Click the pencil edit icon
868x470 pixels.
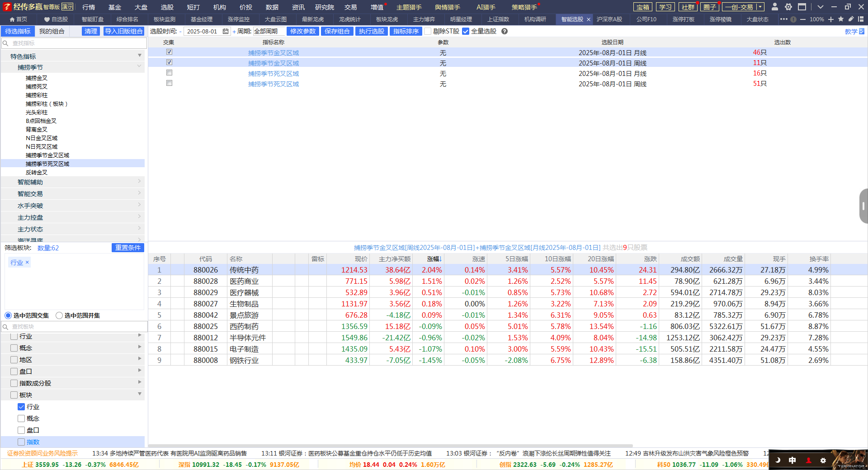point(851,19)
